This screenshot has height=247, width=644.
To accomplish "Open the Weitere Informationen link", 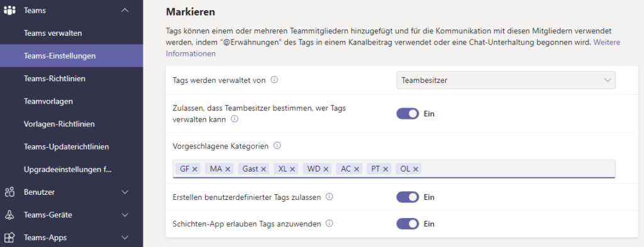I will click(x=393, y=48).
